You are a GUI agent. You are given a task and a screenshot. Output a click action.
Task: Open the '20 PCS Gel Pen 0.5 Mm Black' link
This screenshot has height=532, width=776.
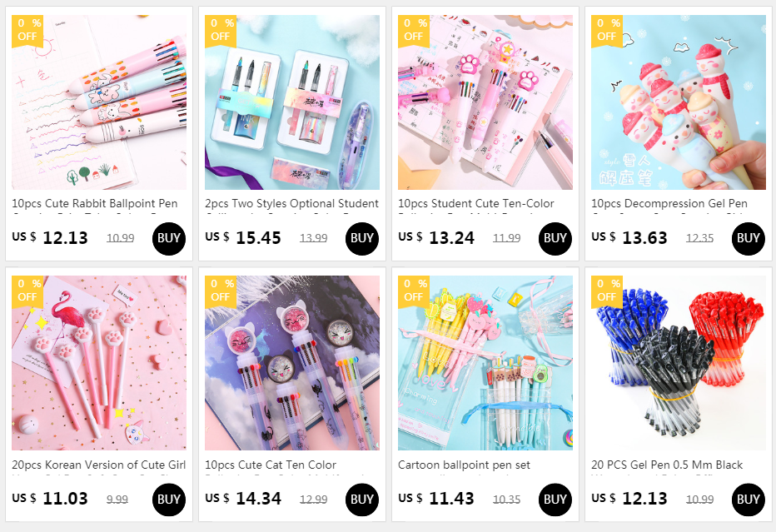click(x=667, y=465)
